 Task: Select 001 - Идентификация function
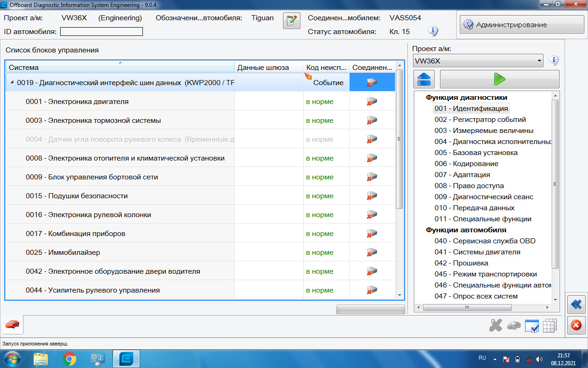471,109
